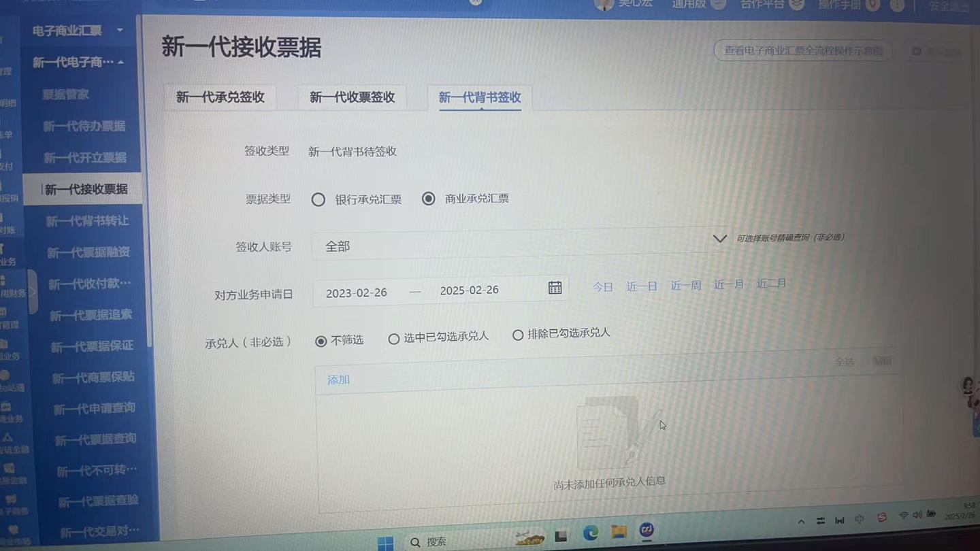
Task: Open 新一代票据保证 in the sidebar
Action: [92, 346]
